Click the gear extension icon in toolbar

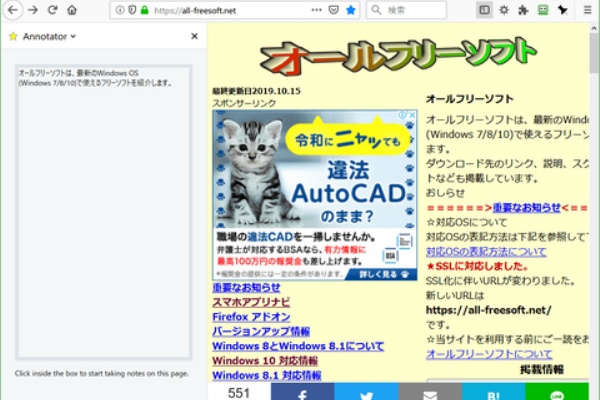coord(504,10)
